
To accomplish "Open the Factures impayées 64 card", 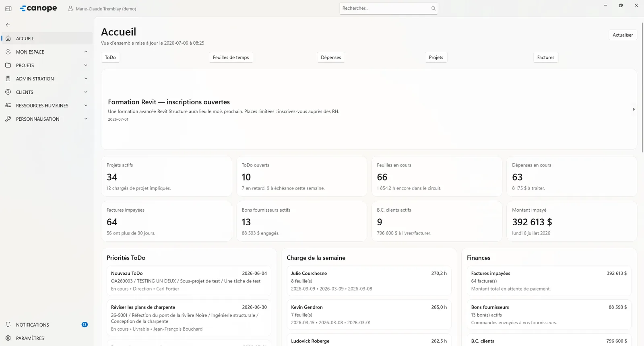I will (x=166, y=221).
